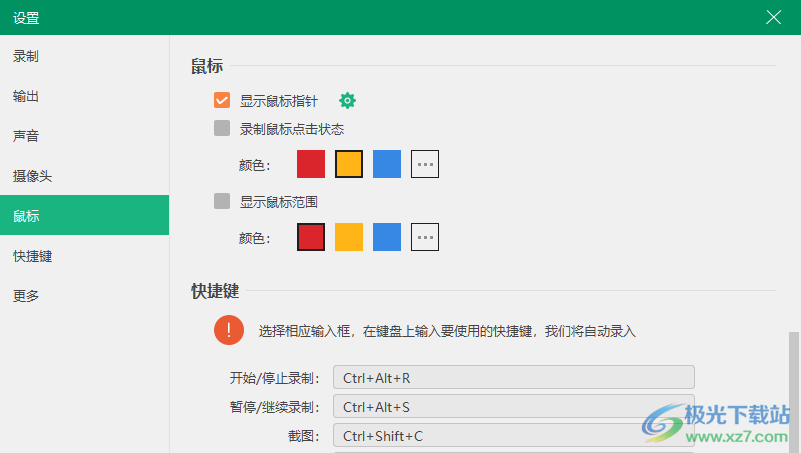Open more colors for mouse click
801x453 pixels.
(x=425, y=164)
